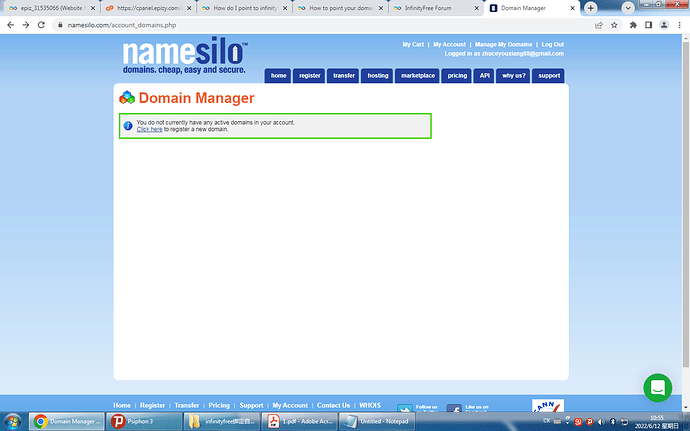Switch to How to point your domain tab

point(341,8)
